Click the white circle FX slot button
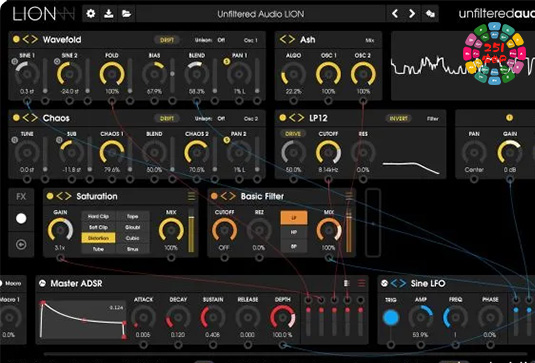 (21, 219)
